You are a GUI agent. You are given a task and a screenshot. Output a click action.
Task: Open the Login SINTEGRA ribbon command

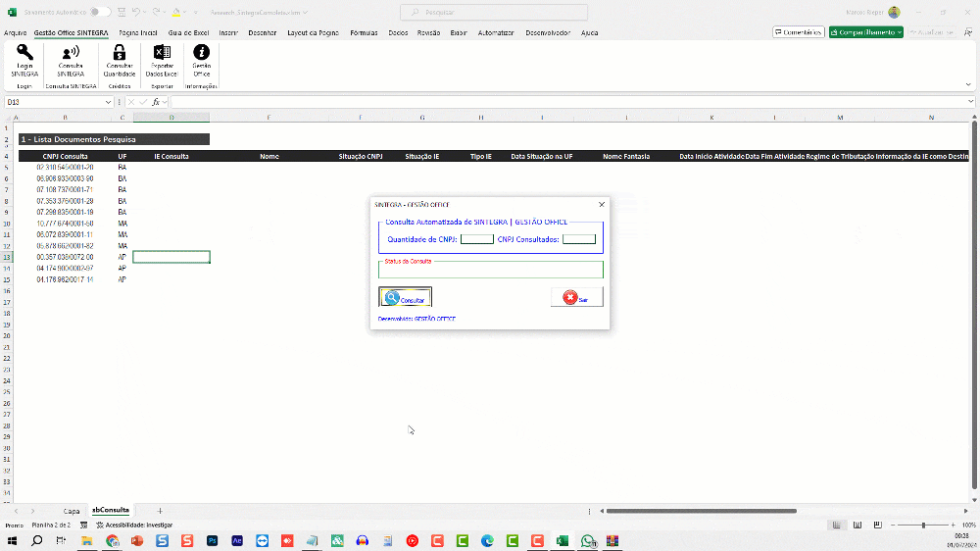24,61
